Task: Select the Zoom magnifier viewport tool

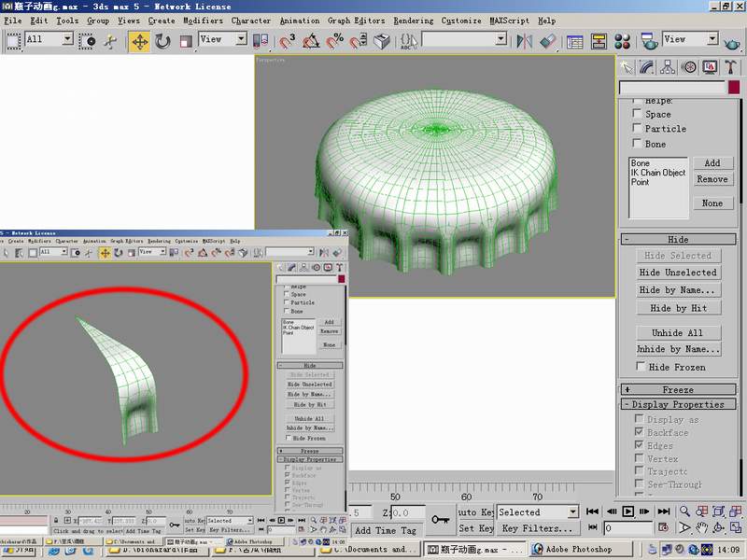Action: click(x=685, y=511)
